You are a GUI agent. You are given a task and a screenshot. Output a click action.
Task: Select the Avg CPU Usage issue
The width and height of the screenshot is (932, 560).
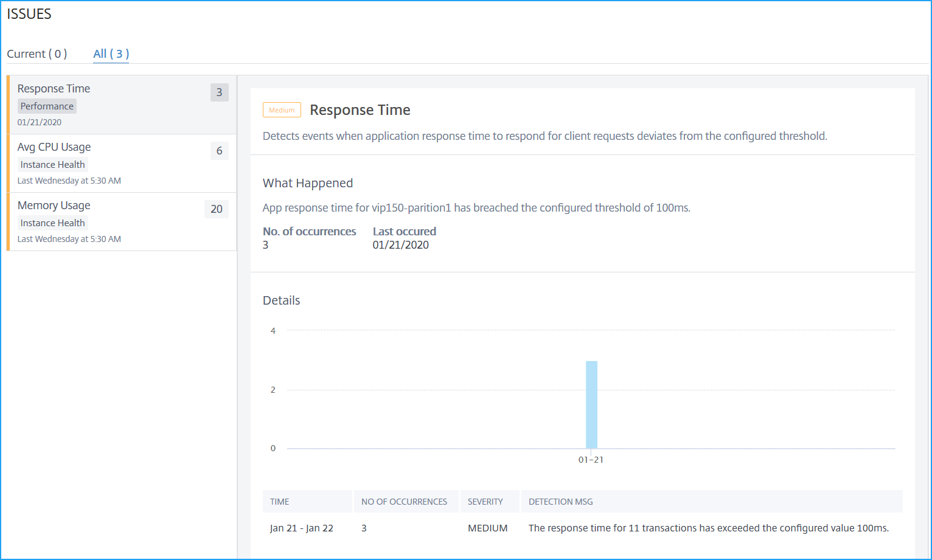coord(122,163)
